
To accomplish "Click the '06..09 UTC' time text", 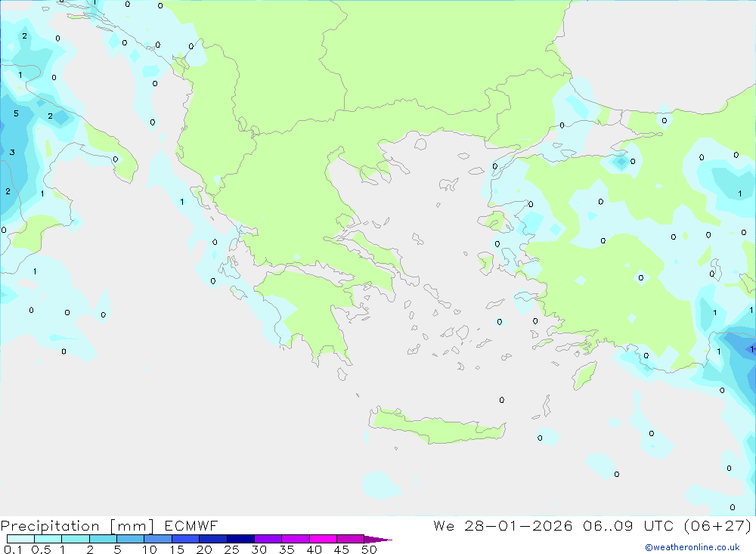I will [x=627, y=525].
